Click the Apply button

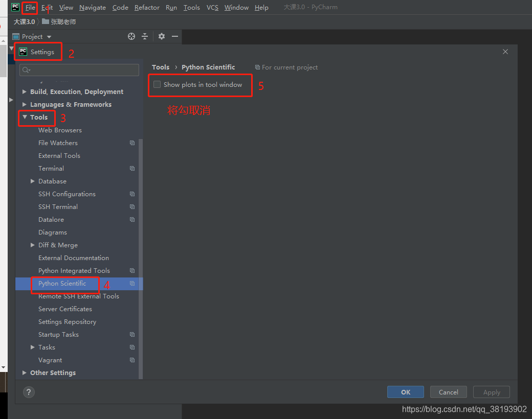(492, 392)
